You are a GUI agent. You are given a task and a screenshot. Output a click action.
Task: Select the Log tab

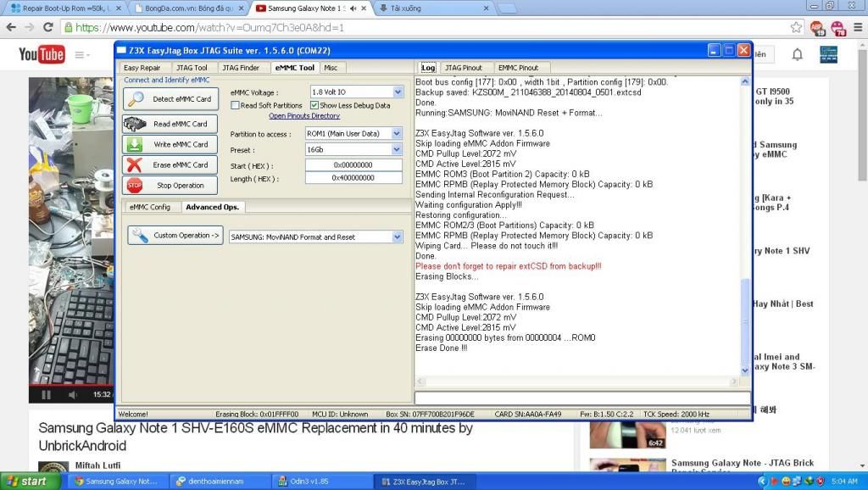[428, 68]
